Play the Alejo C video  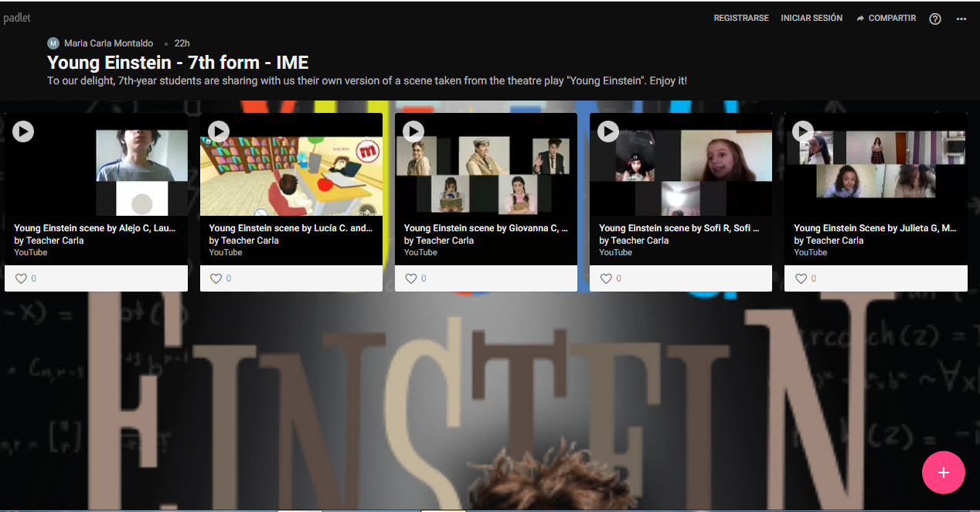[23, 131]
